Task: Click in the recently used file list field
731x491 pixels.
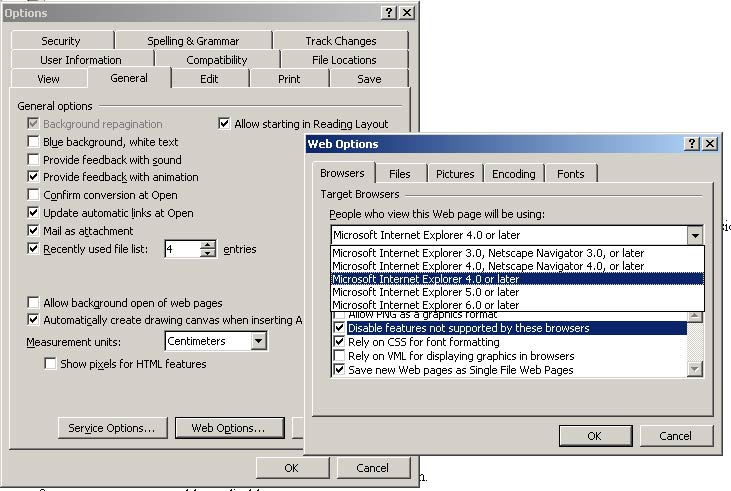Action: coord(182,249)
